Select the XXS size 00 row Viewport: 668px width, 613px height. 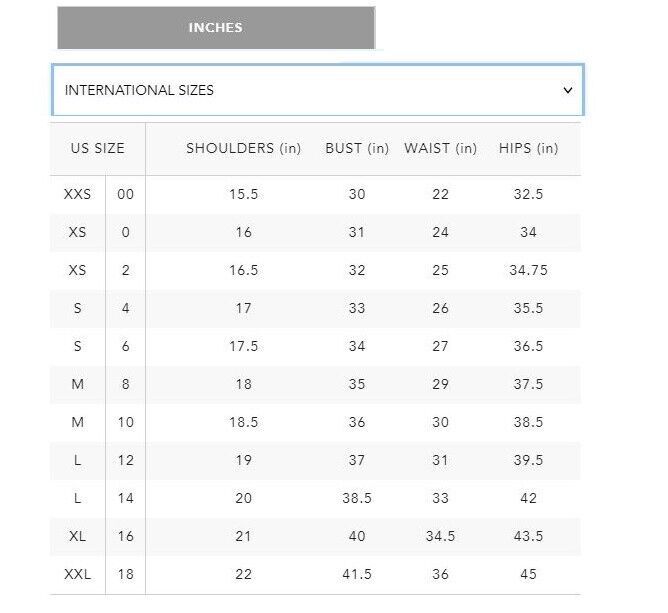tap(315, 194)
